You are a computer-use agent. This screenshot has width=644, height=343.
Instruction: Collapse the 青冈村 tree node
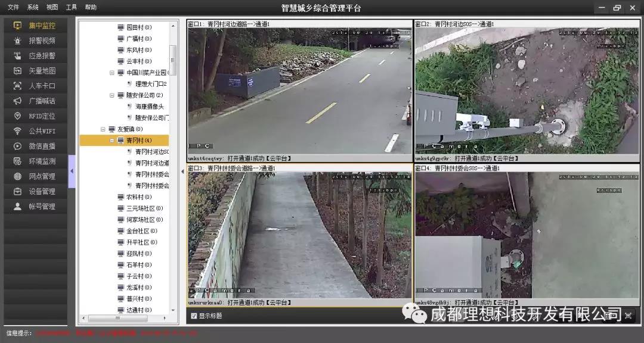tap(112, 141)
